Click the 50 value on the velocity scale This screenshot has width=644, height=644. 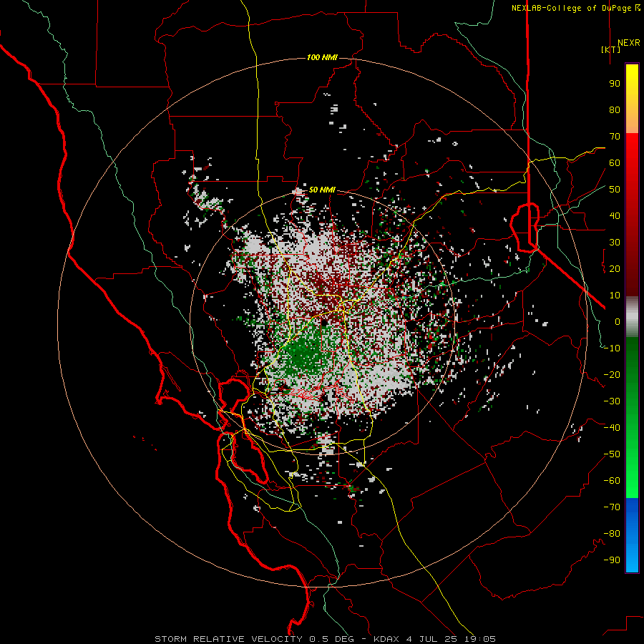point(615,190)
